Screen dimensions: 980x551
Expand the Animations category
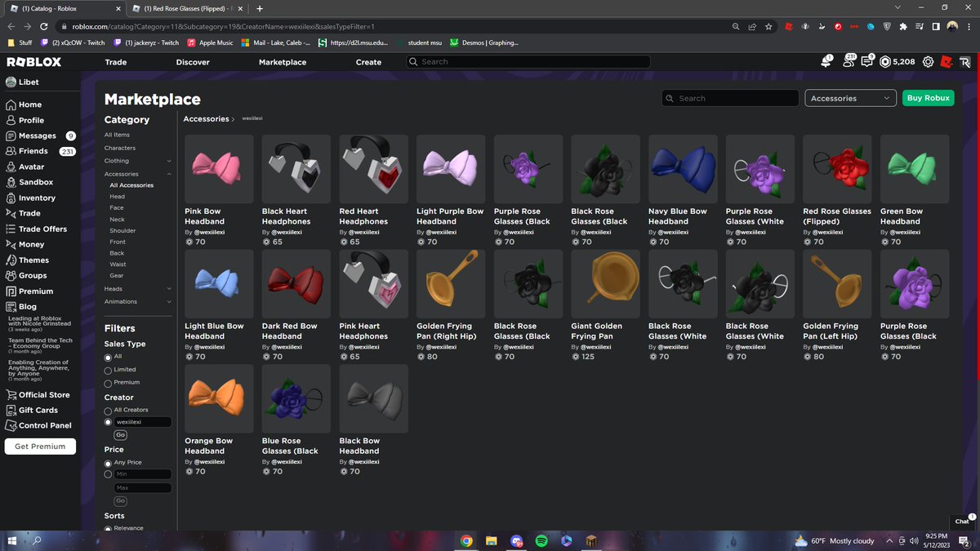[x=169, y=301]
